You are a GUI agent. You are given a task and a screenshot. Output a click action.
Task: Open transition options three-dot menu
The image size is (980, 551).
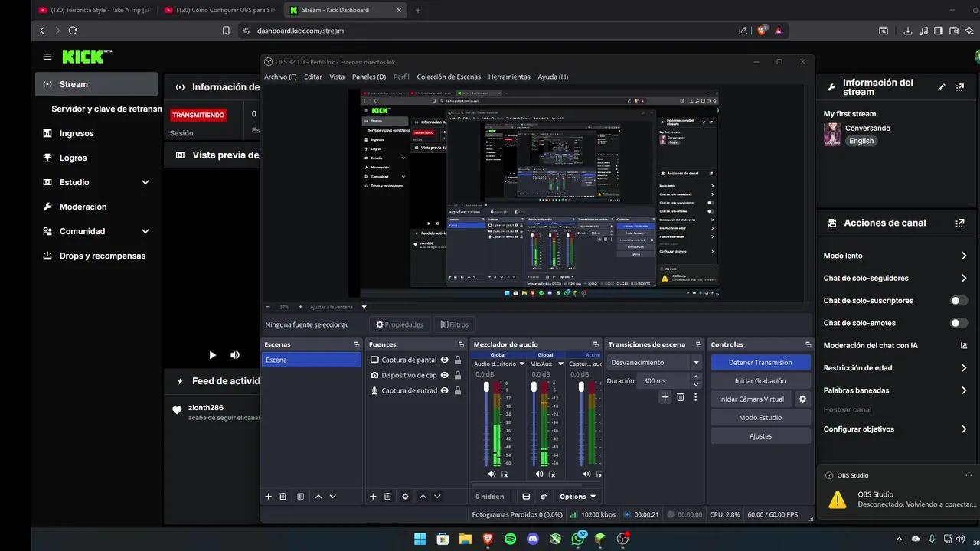[695, 397]
